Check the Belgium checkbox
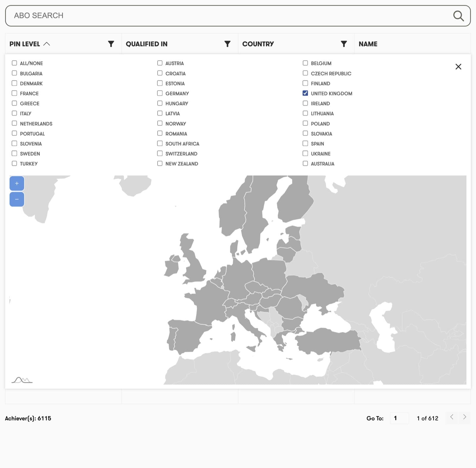 pyautogui.click(x=305, y=63)
